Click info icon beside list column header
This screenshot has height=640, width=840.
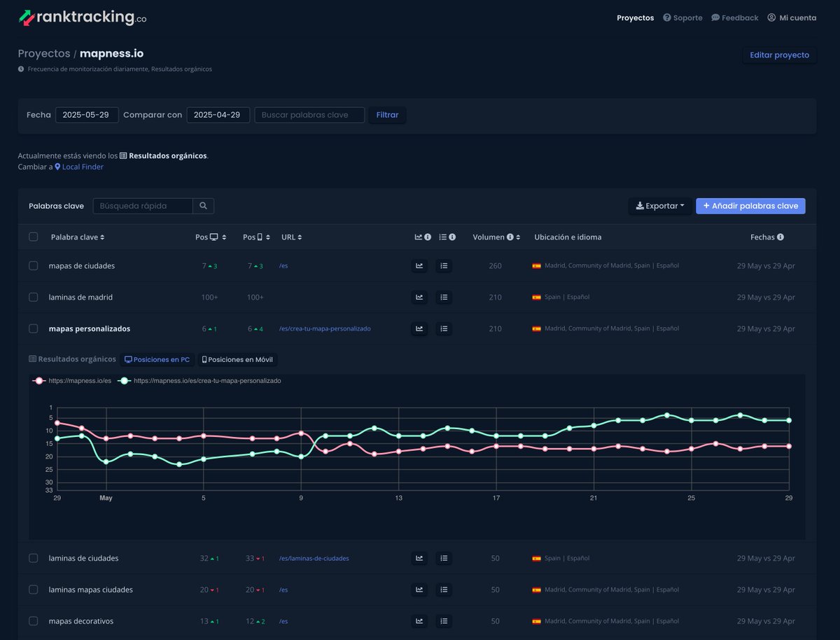(x=452, y=237)
